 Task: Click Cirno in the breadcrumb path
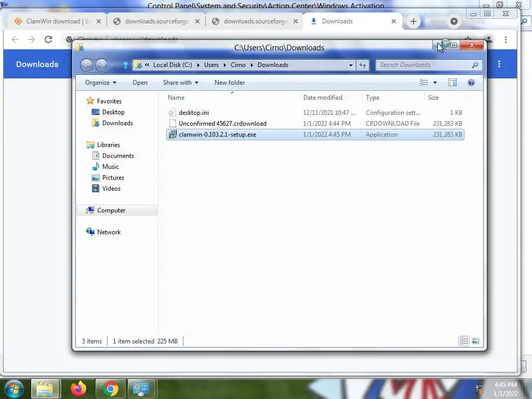[238, 65]
